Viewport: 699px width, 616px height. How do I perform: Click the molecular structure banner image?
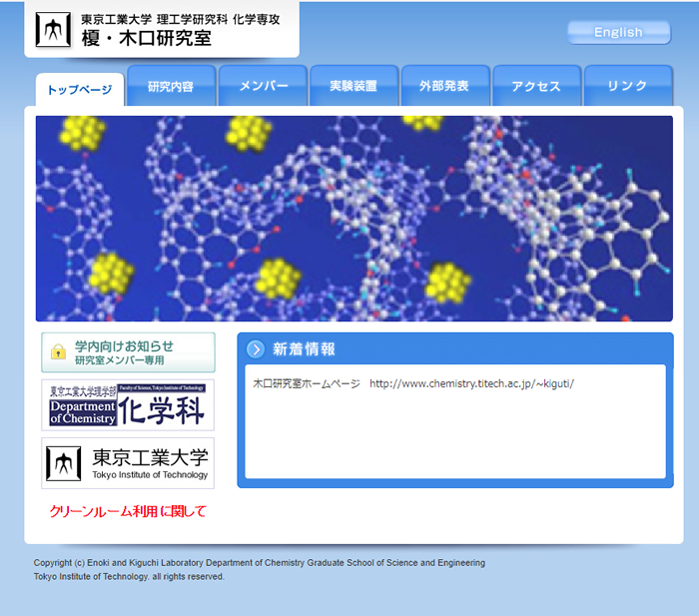click(353, 218)
